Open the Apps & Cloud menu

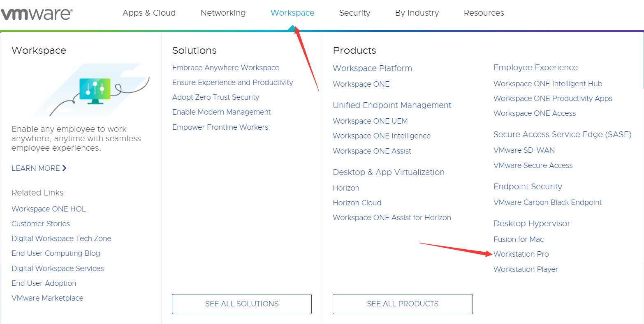pos(149,13)
